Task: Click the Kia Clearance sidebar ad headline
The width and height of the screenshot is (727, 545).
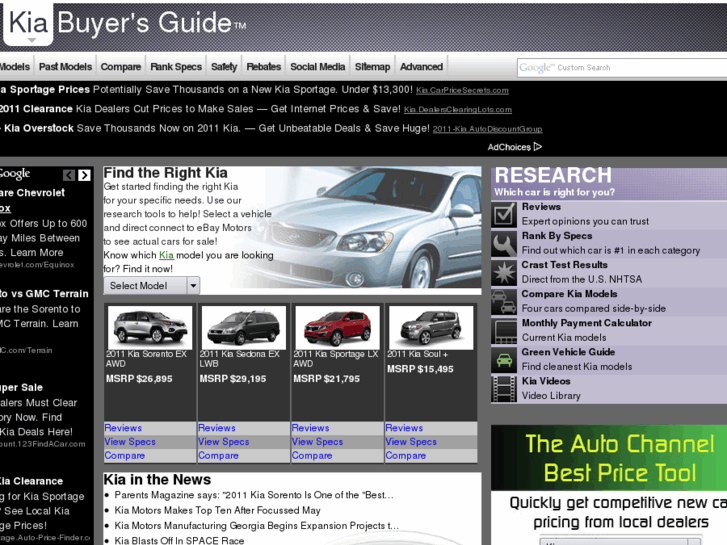Action: coord(32,481)
